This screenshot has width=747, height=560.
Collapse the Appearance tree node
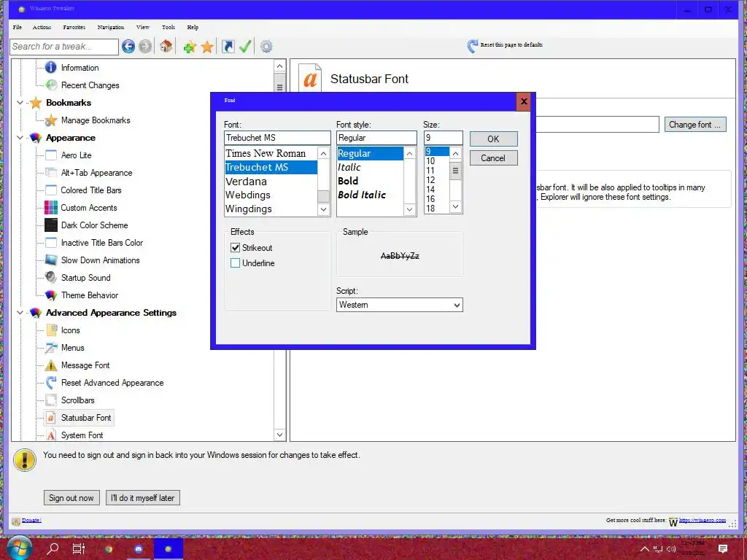click(20, 138)
